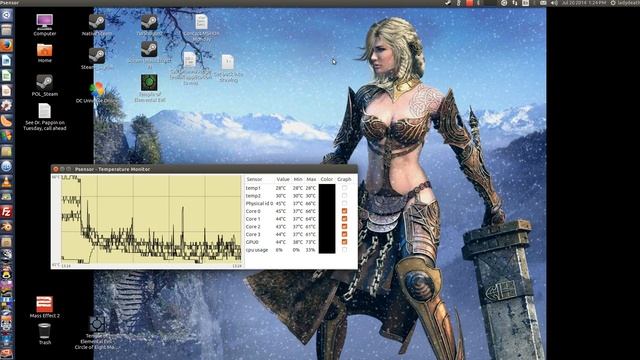The image size is (640, 360).
Task: Close the Psensor Temperature Monitor window
Action: [56, 169]
